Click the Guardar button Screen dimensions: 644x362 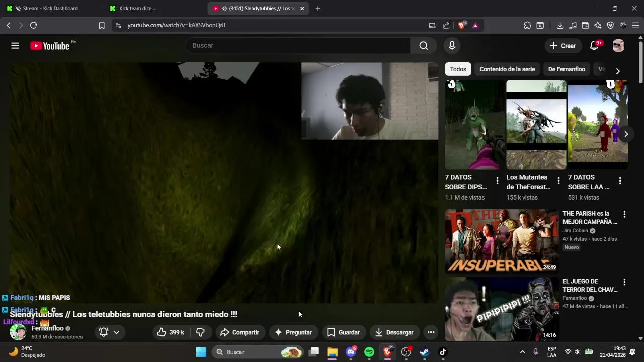(343, 332)
